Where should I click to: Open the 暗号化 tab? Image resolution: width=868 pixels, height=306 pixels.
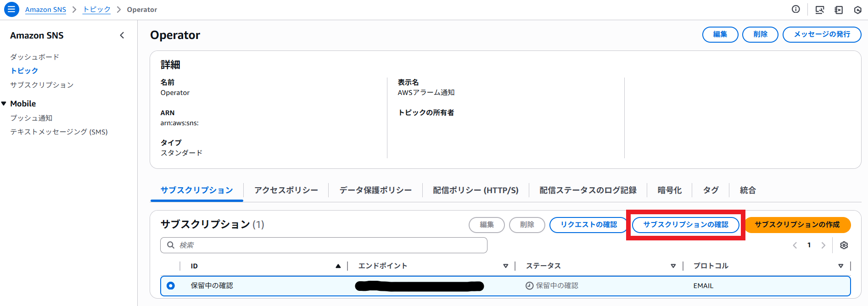pos(669,190)
